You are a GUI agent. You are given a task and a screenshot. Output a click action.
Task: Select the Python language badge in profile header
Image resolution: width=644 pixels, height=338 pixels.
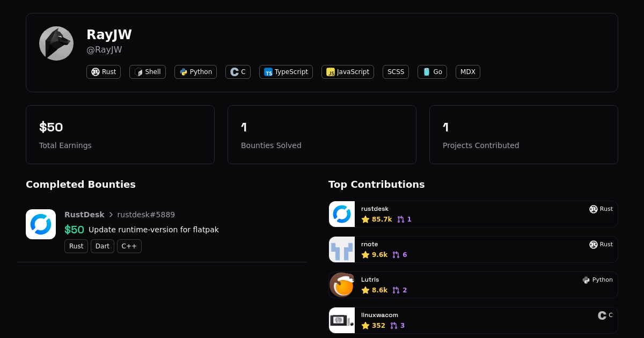click(195, 72)
